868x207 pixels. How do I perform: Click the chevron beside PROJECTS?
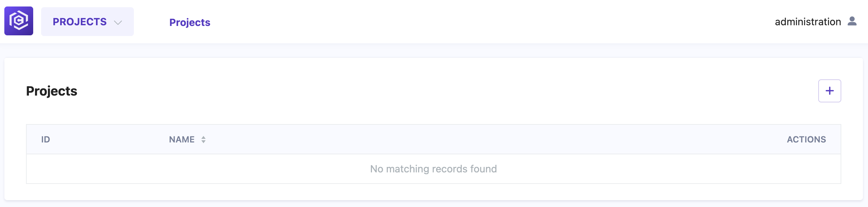118,22
